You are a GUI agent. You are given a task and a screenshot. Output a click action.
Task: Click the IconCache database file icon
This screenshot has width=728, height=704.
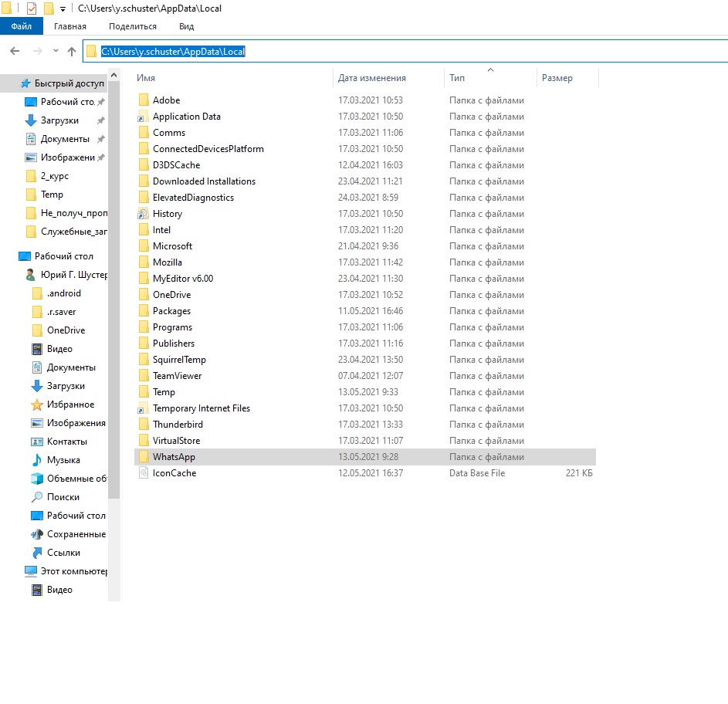point(144,473)
